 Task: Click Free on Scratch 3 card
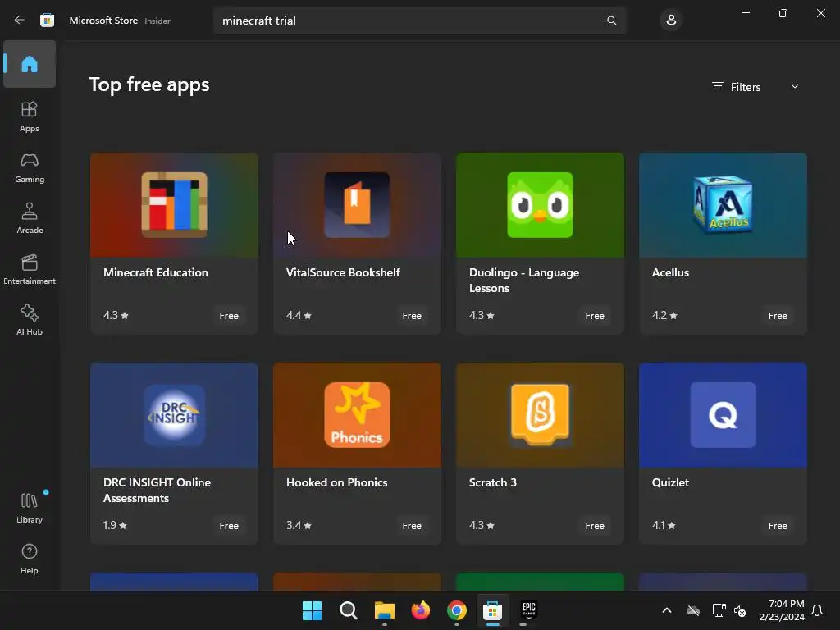[595, 526]
